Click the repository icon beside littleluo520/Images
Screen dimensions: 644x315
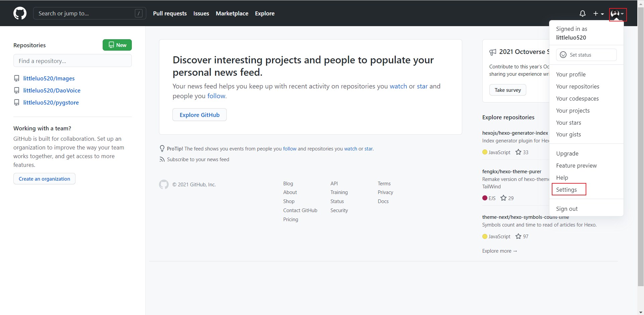point(17,78)
